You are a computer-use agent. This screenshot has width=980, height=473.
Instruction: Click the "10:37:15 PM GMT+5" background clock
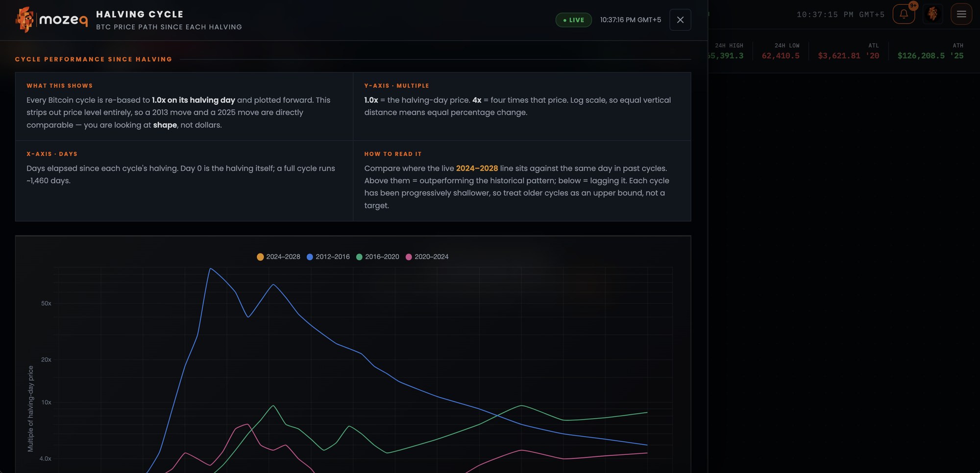point(840,15)
